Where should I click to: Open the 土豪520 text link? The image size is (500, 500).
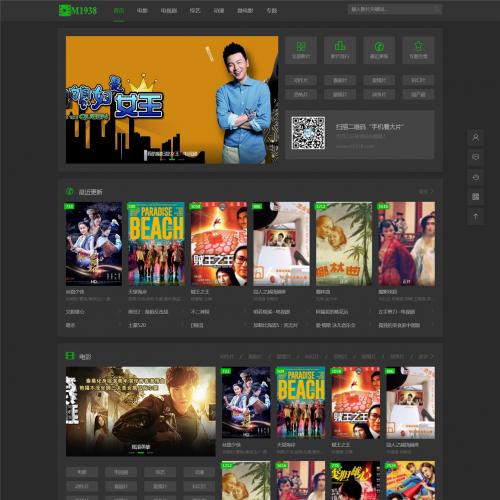[x=137, y=324]
